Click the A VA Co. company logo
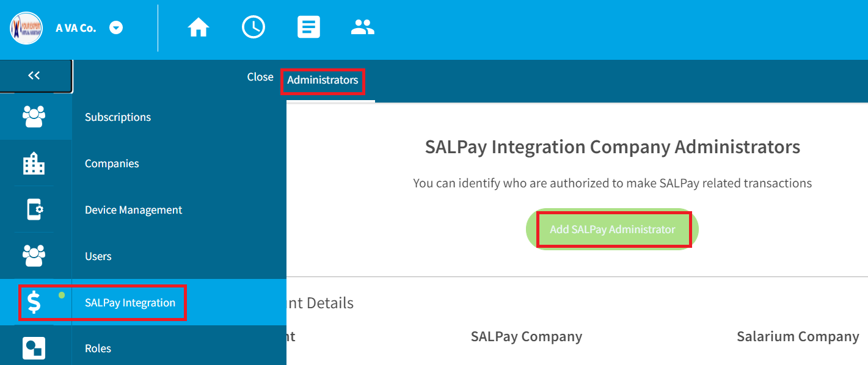 click(x=26, y=28)
